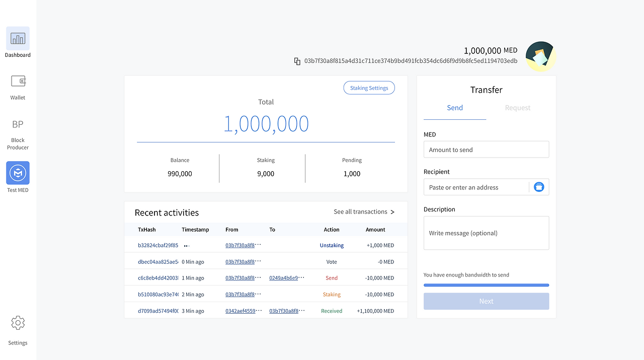Open See all transactions via the chevron
Viewport: 644px width, 360px height.
click(x=392, y=212)
